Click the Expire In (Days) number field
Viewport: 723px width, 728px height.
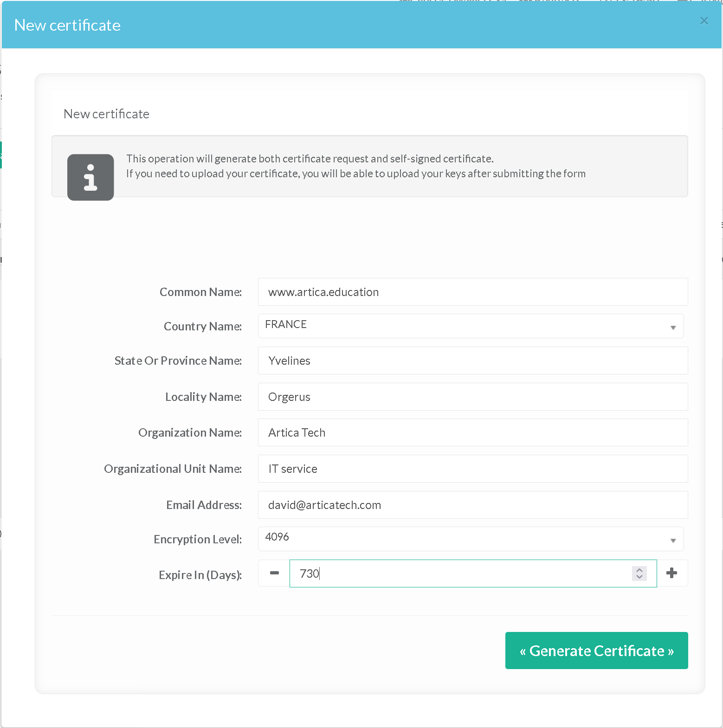[459, 573]
